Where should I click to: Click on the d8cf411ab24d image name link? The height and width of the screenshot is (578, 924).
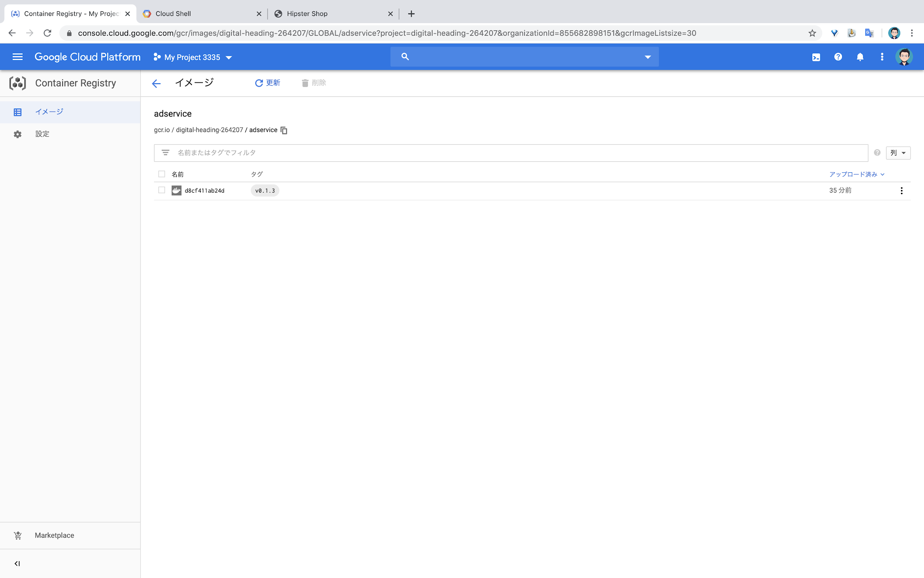(x=204, y=190)
